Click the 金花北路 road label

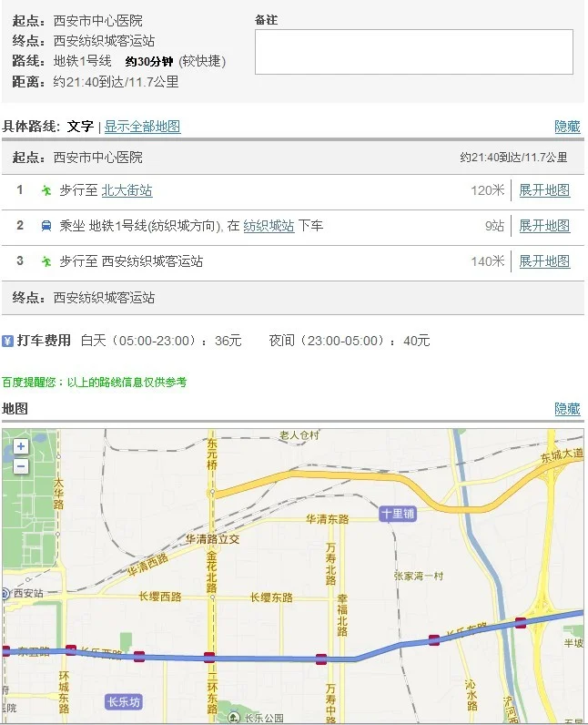pyautogui.click(x=212, y=571)
